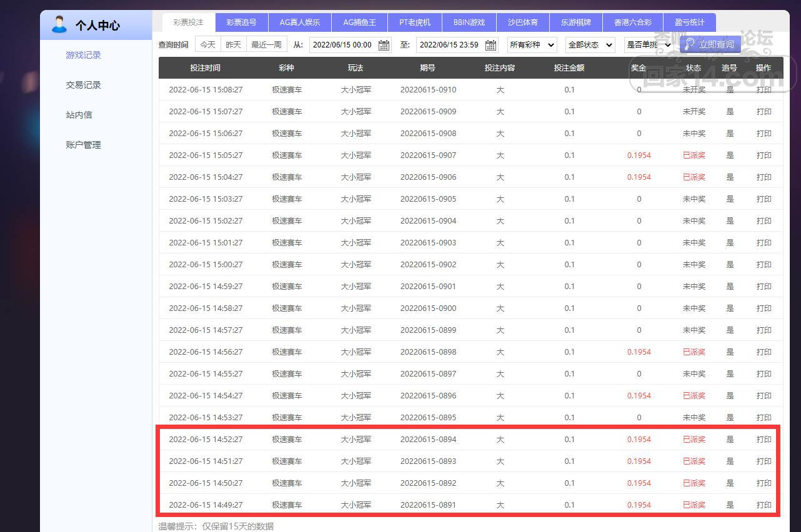Open the end date calendar picker icon
The width and height of the screenshot is (801, 532).
pyautogui.click(x=491, y=45)
